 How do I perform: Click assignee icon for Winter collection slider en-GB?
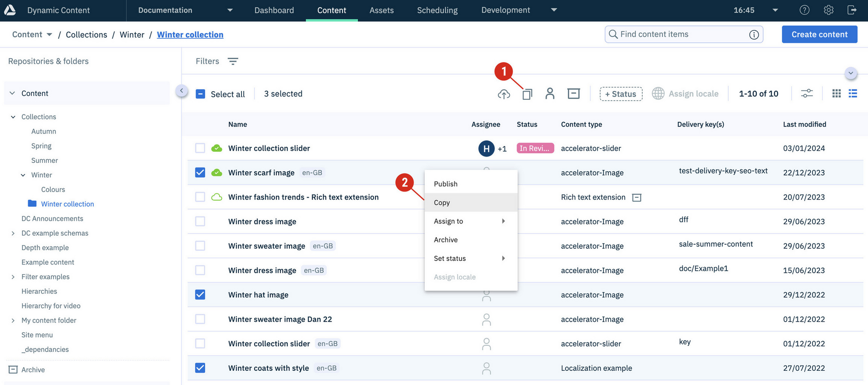click(486, 344)
